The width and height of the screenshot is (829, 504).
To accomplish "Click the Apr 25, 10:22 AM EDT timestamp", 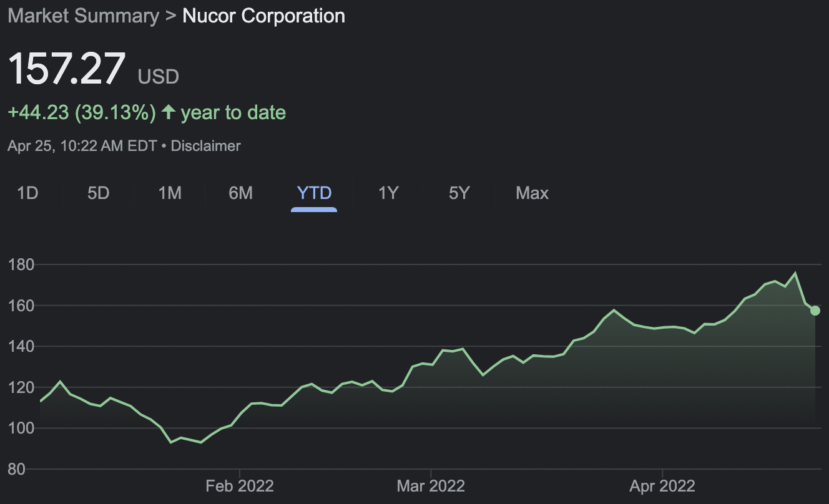I will tap(82, 146).
